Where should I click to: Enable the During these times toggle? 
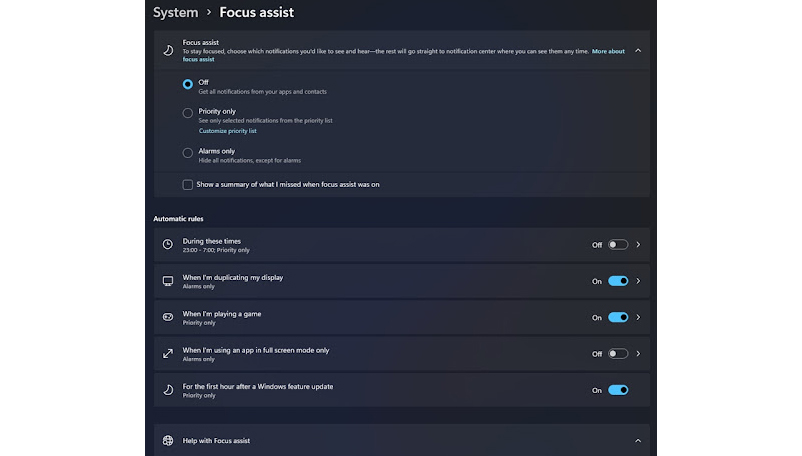[618, 245]
